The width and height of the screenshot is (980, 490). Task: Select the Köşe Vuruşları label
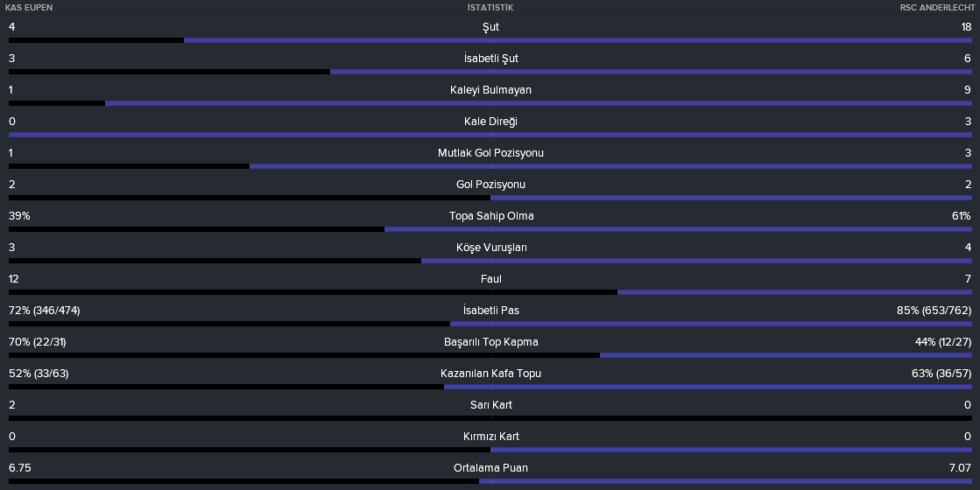(x=491, y=247)
